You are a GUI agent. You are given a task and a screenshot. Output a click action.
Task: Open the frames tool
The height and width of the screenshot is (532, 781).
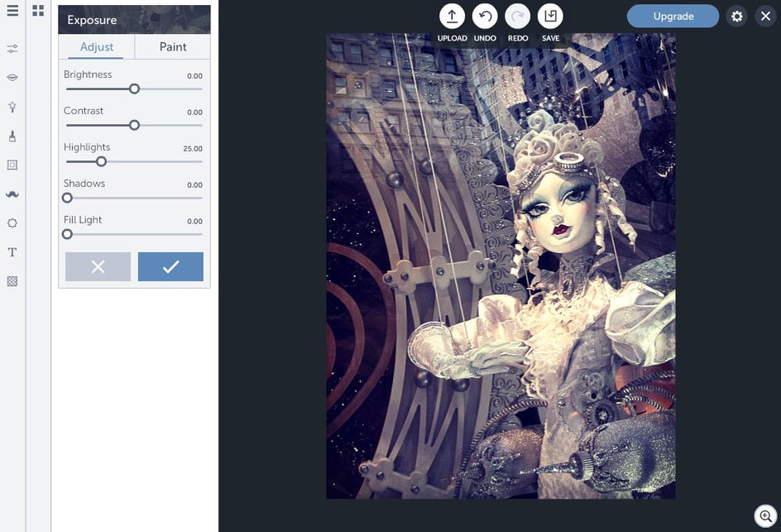(x=12, y=165)
